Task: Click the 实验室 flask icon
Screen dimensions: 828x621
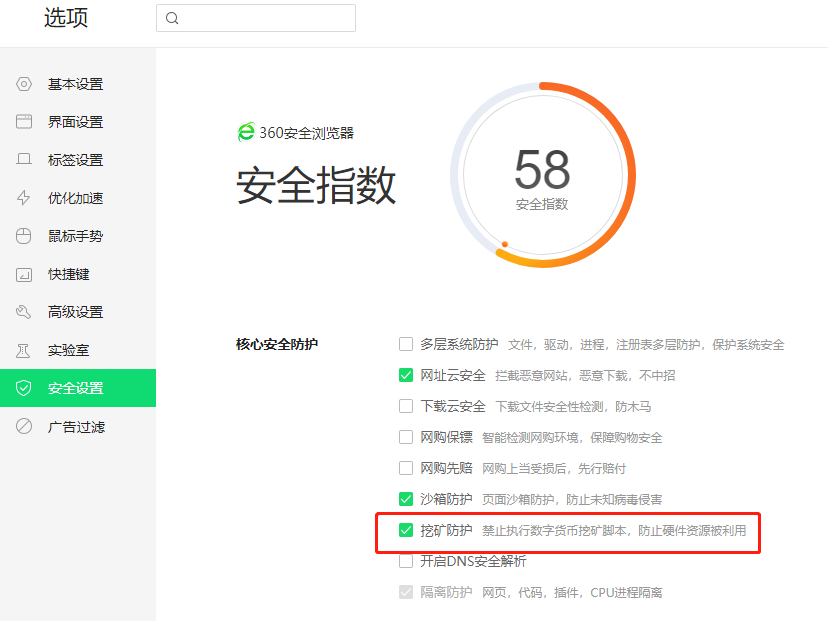Action: click(x=24, y=351)
